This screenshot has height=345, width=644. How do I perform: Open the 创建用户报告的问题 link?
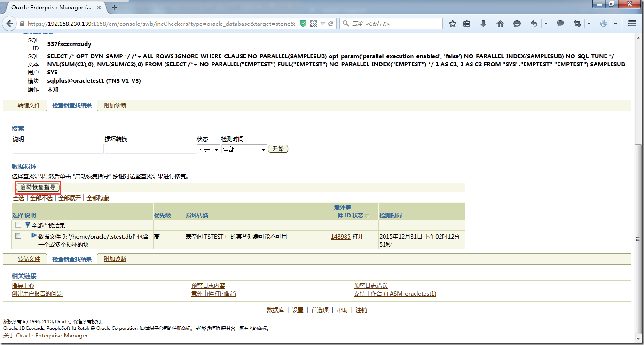37,294
